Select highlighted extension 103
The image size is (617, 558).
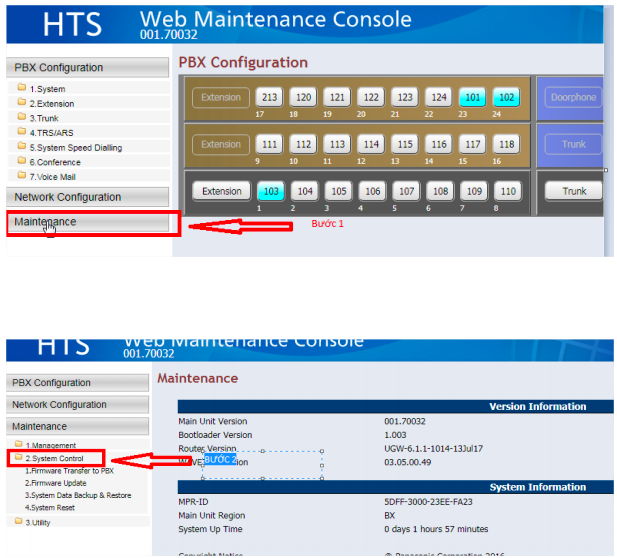pos(271,191)
